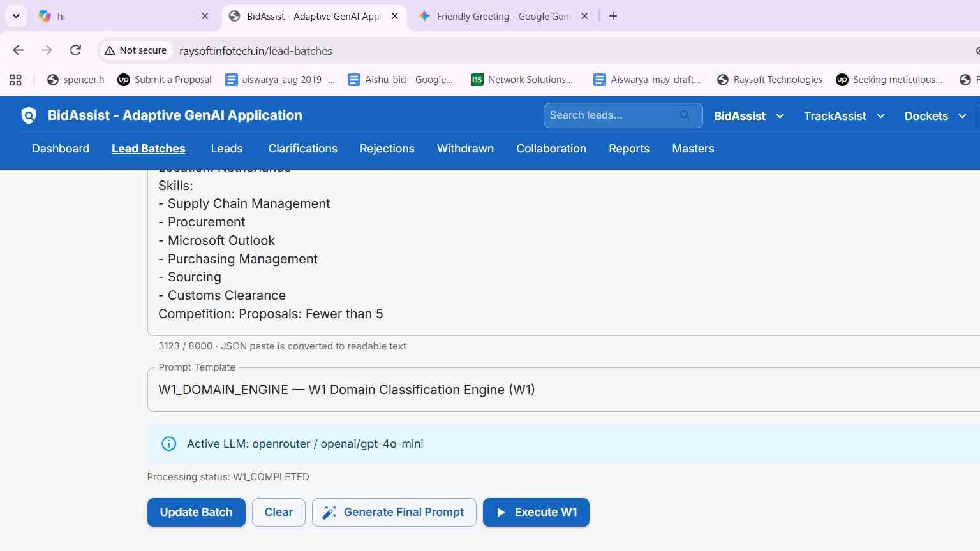The height and width of the screenshot is (551, 980).
Task: Run Execute W1
Action: click(536, 512)
